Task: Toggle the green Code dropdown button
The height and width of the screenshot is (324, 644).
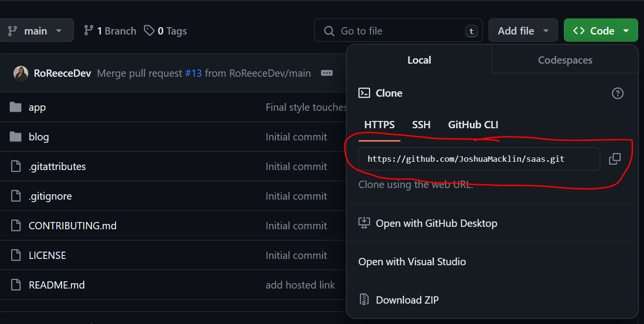Action: point(601,31)
